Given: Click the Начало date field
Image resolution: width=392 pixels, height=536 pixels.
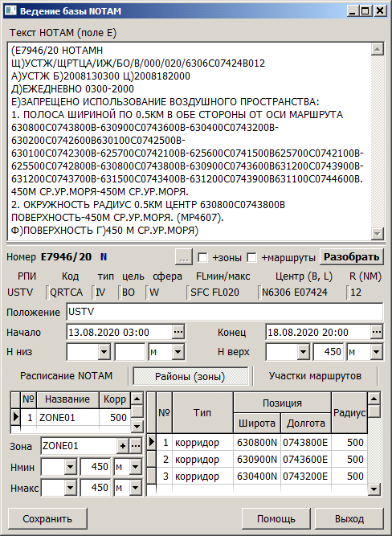Looking at the screenshot, I should coord(120,332).
